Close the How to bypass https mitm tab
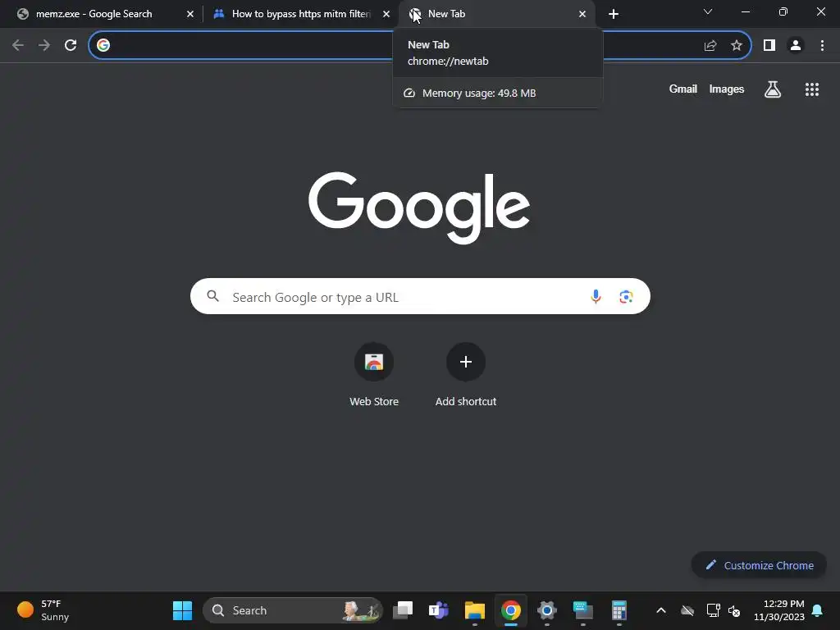 [386, 14]
